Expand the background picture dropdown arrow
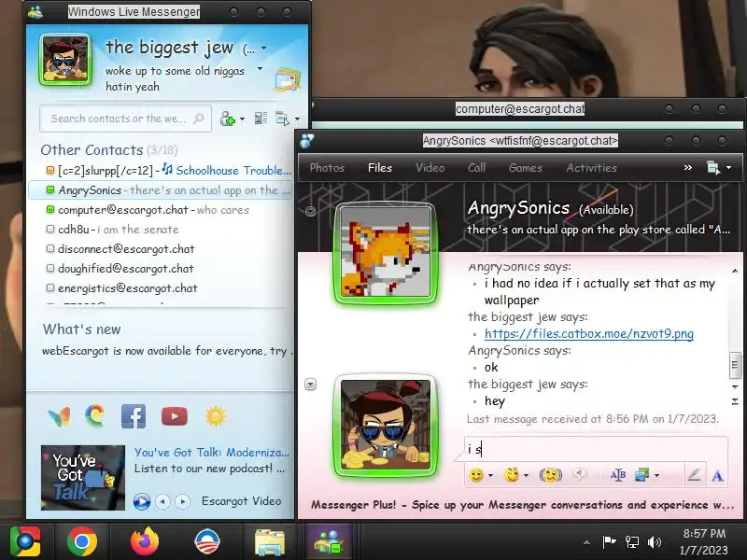 click(x=657, y=475)
